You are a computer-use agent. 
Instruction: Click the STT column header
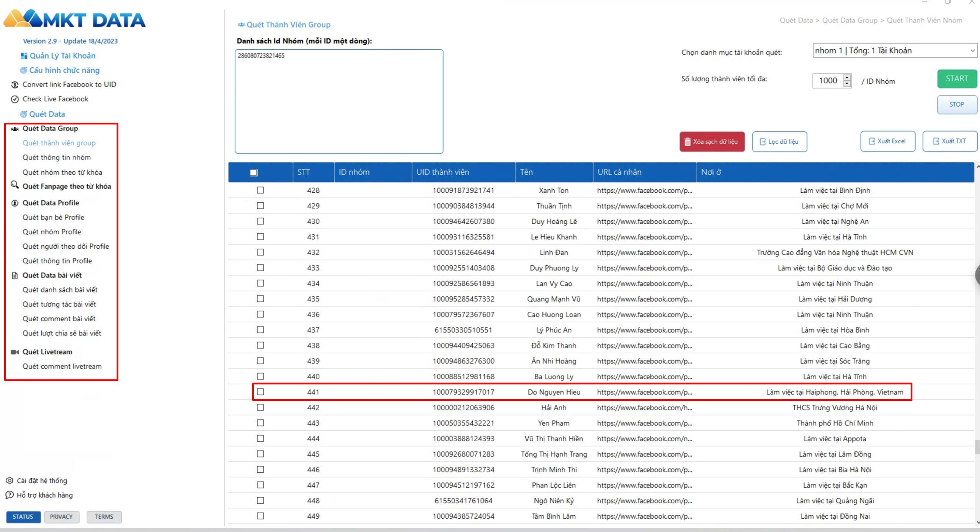tap(313, 172)
